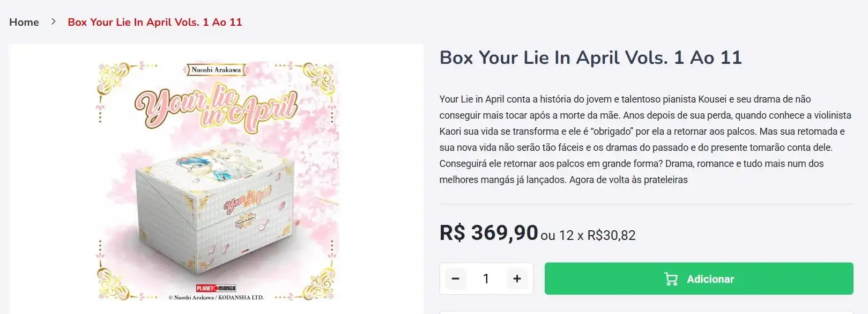Click the 12 x R$30,82 installment text
868x314 pixels.
coord(597,235)
